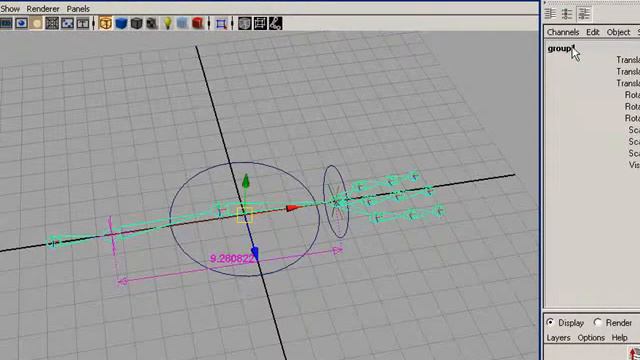Click the tan bookmarks icon in panel toolbar
This screenshot has height=360, width=640.
tap(36, 23)
